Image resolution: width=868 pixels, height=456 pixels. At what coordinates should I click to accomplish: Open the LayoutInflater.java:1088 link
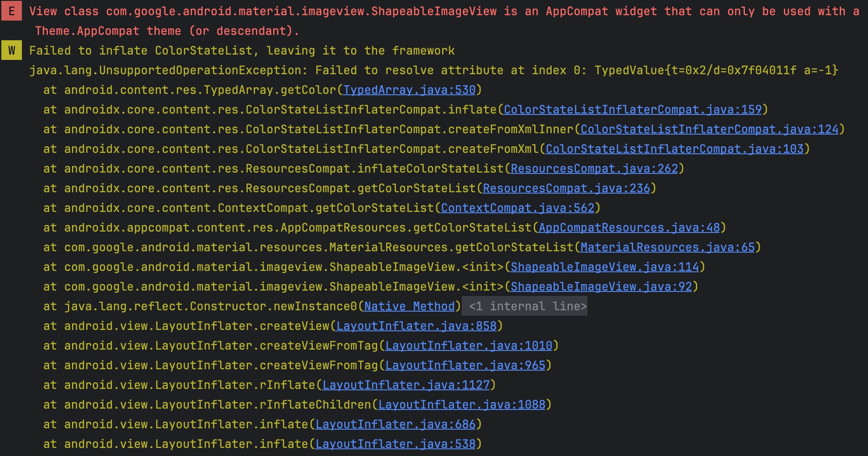pos(462,405)
